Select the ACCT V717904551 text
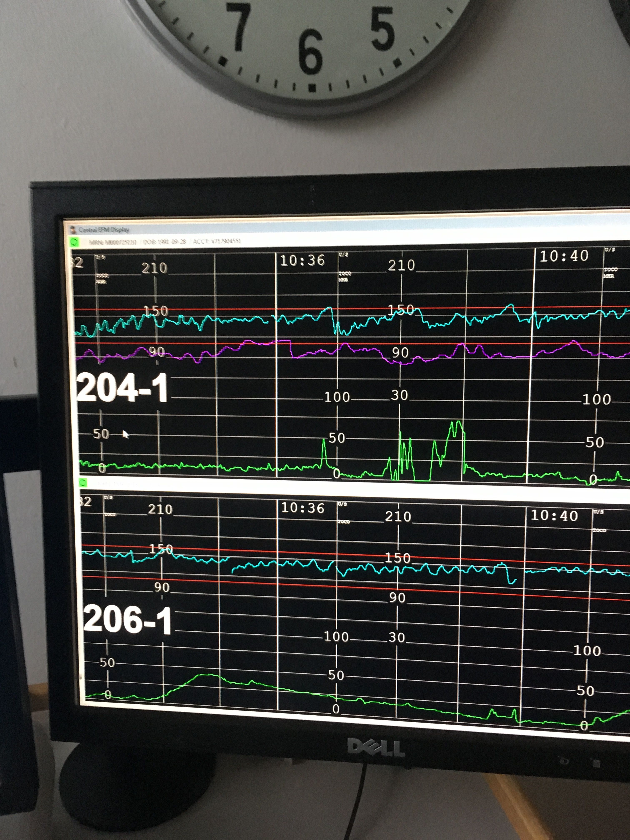Screen dimensions: 630x840 pos(217,241)
